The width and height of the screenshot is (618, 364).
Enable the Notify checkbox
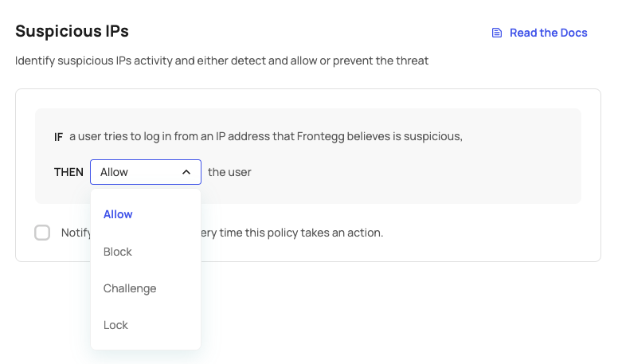42,233
